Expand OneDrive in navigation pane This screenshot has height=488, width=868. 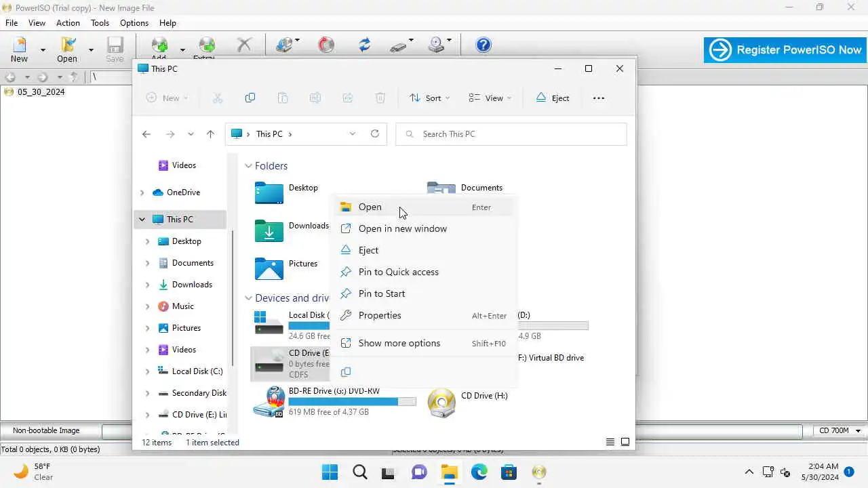pos(142,192)
